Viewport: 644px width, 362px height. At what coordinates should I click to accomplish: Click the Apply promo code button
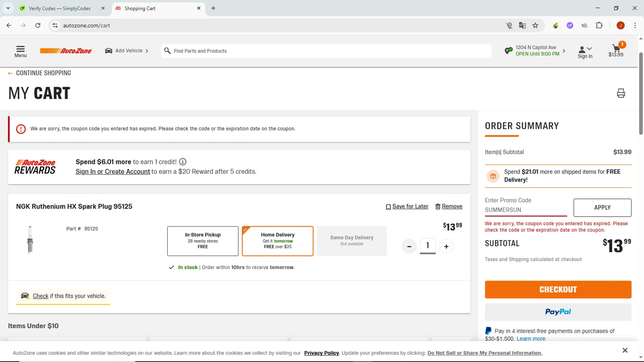click(602, 208)
